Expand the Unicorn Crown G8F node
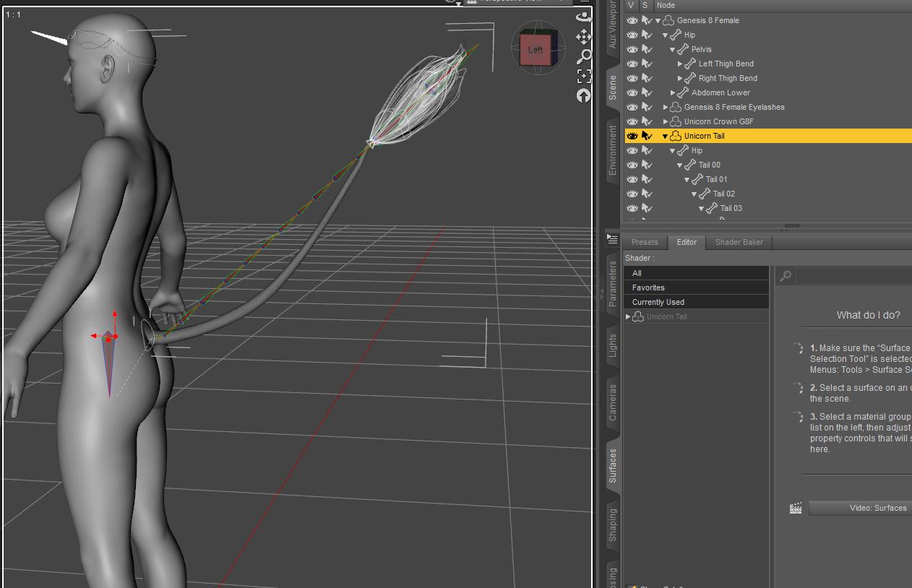This screenshot has height=588, width=912. tap(666, 121)
